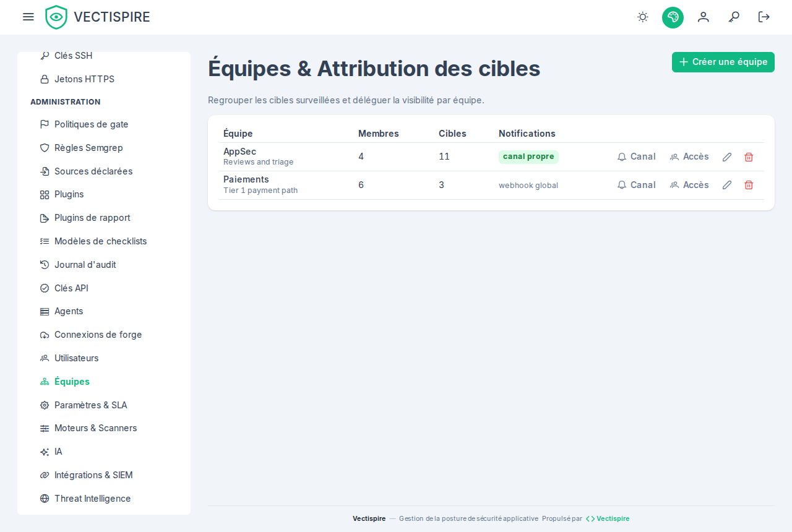Open Canal settings for AppSec

coord(637,157)
